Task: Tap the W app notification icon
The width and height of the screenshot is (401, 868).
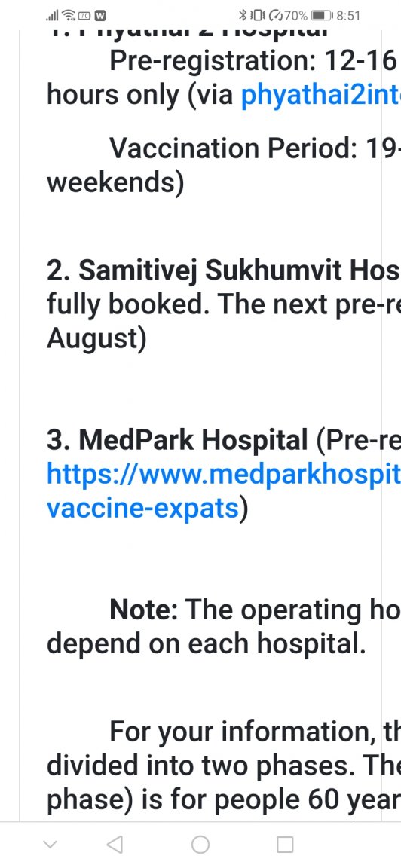Action: [x=100, y=16]
